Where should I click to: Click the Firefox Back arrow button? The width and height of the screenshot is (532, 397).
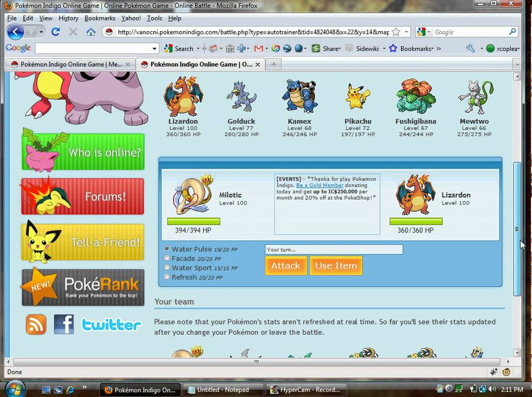click(x=15, y=33)
